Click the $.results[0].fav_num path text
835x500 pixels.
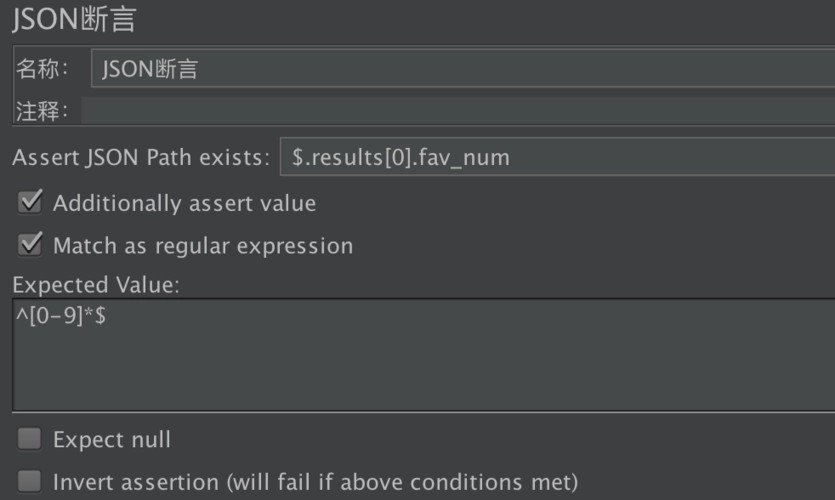tap(402, 157)
